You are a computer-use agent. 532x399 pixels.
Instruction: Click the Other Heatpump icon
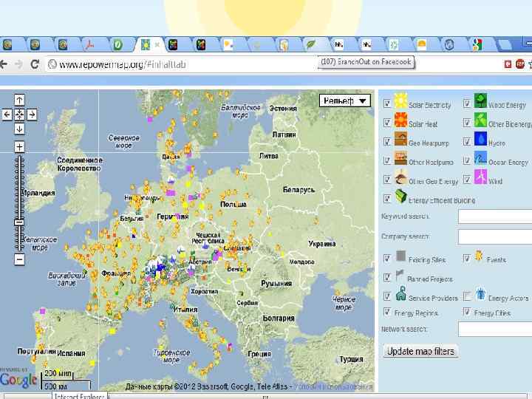coord(400,158)
